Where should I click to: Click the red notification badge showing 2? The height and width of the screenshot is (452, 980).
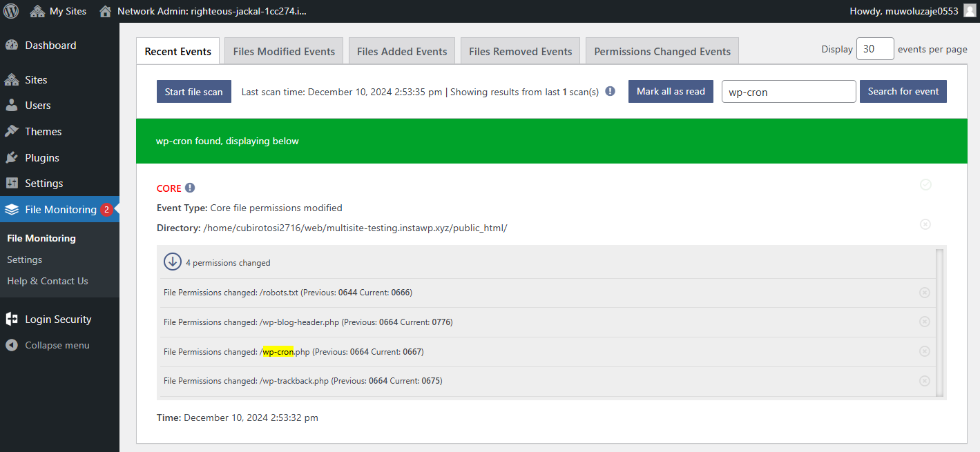[106, 210]
